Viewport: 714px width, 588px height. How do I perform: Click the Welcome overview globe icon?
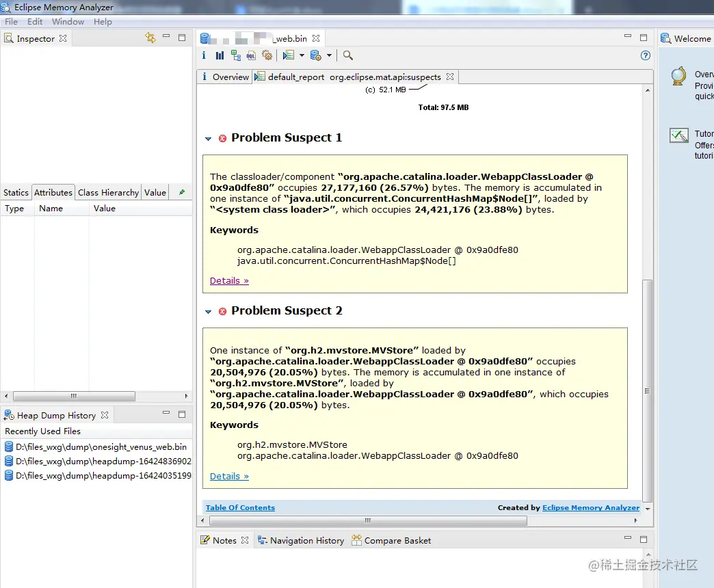(678, 76)
